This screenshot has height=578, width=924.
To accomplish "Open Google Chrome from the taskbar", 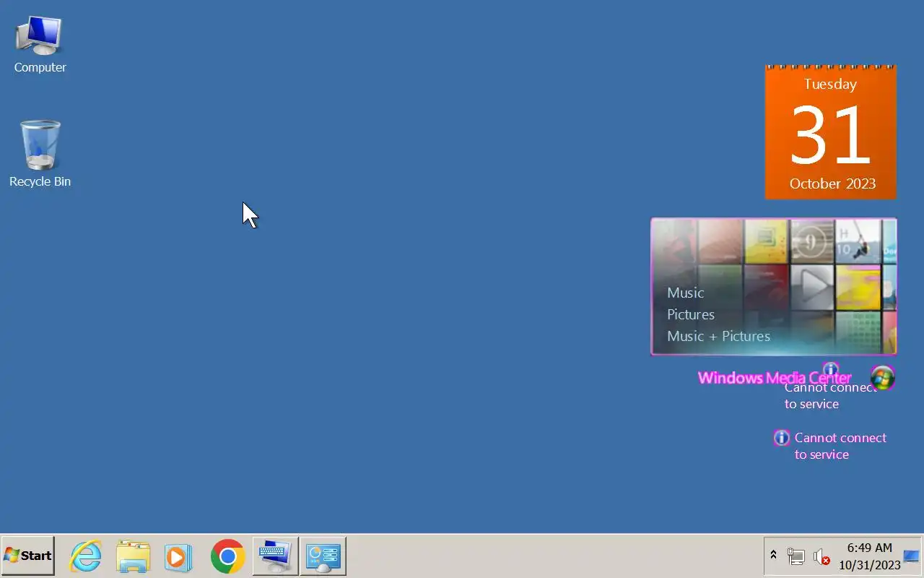I will [x=227, y=556].
